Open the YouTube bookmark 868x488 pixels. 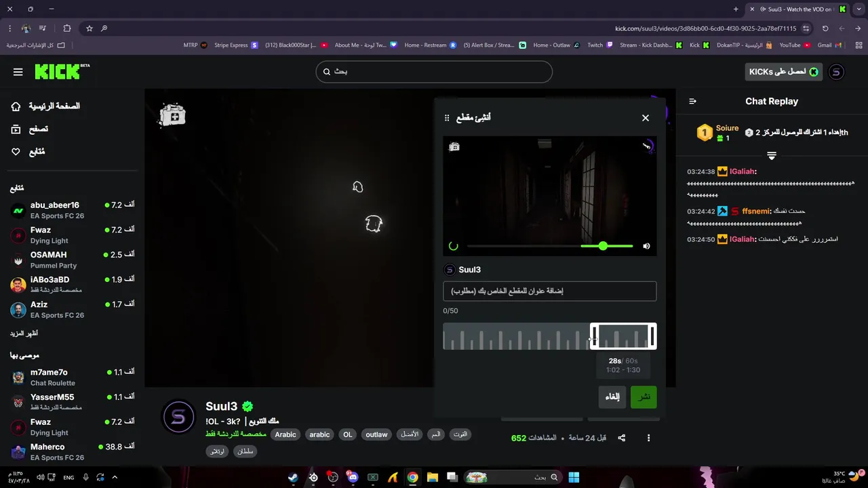coord(795,45)
